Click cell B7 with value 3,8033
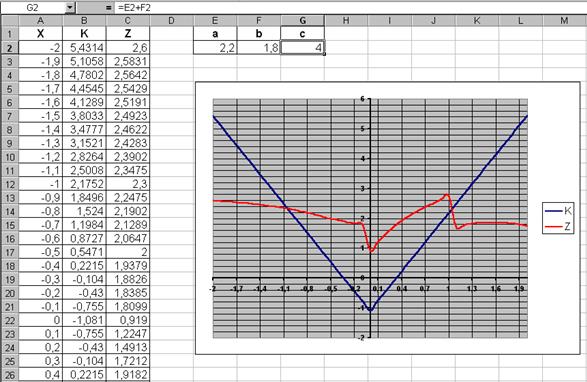 (84, 116)
